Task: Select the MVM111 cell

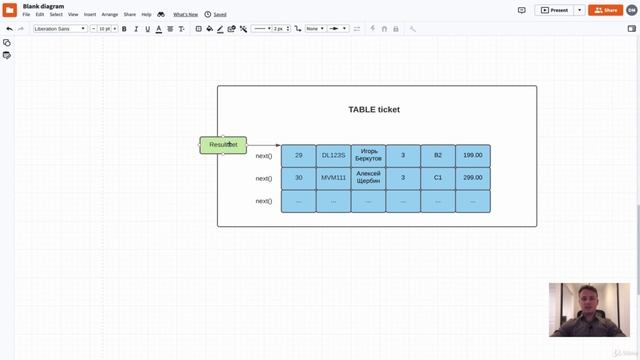Action: pos(333,178)
